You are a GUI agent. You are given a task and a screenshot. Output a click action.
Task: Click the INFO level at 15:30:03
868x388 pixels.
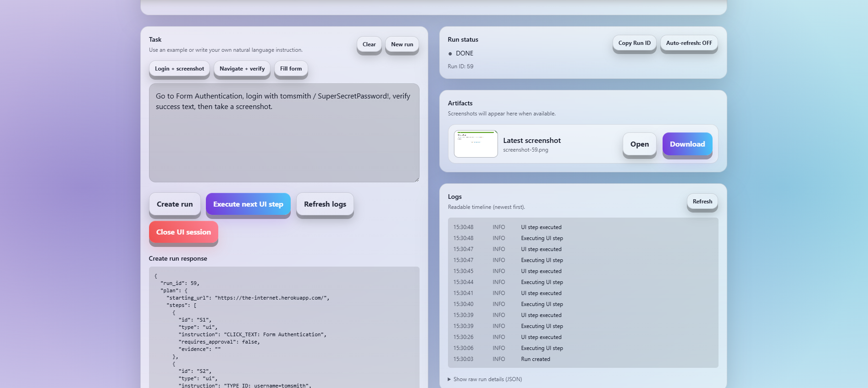click(499, 359)
